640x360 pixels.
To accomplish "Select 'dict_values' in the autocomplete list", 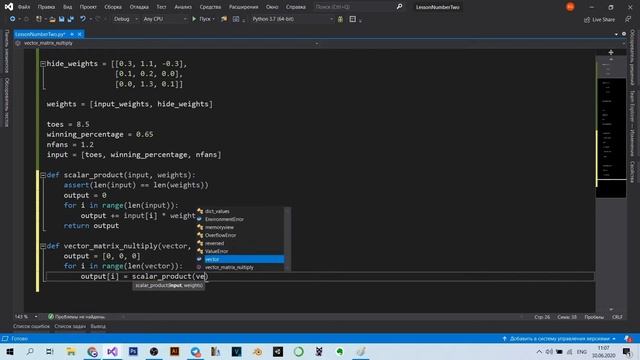I will tap(240, 211).
